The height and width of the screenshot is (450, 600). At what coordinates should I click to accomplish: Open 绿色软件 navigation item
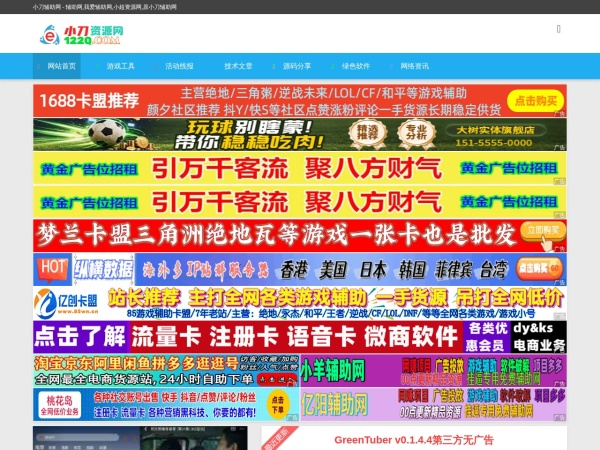click(x=355, y=66)
